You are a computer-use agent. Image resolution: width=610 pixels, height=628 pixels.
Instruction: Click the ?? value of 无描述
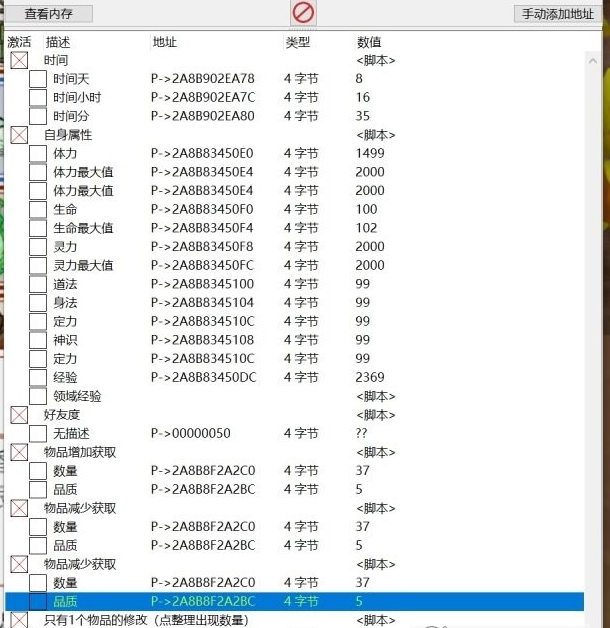pyautogui.click(x=361, y=433)
